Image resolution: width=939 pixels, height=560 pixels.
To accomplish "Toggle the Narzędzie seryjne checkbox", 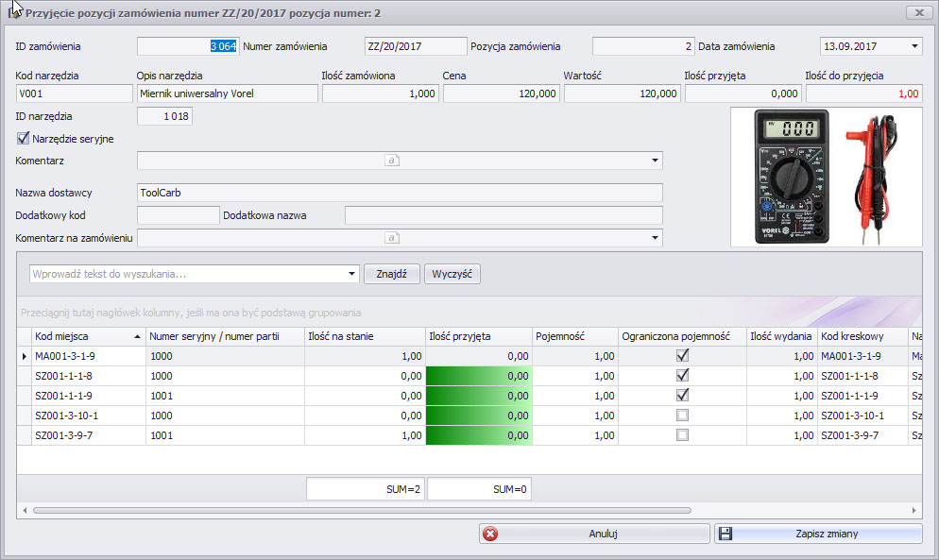I will [24, 139].
